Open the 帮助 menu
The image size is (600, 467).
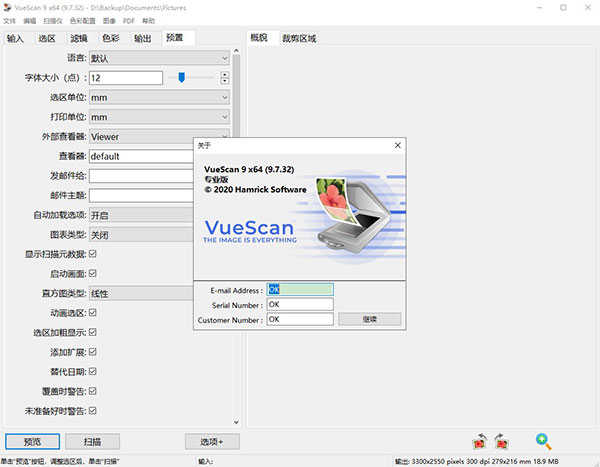148,21
